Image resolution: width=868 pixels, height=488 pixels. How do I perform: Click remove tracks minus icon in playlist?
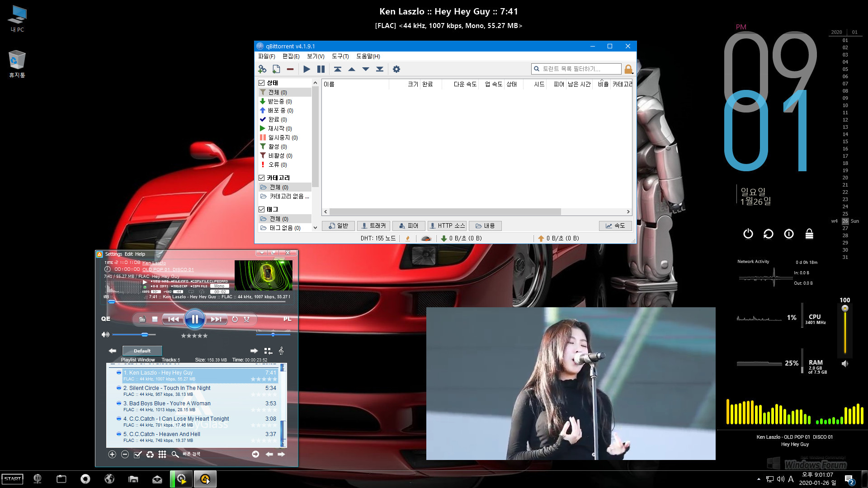(125, 454)
